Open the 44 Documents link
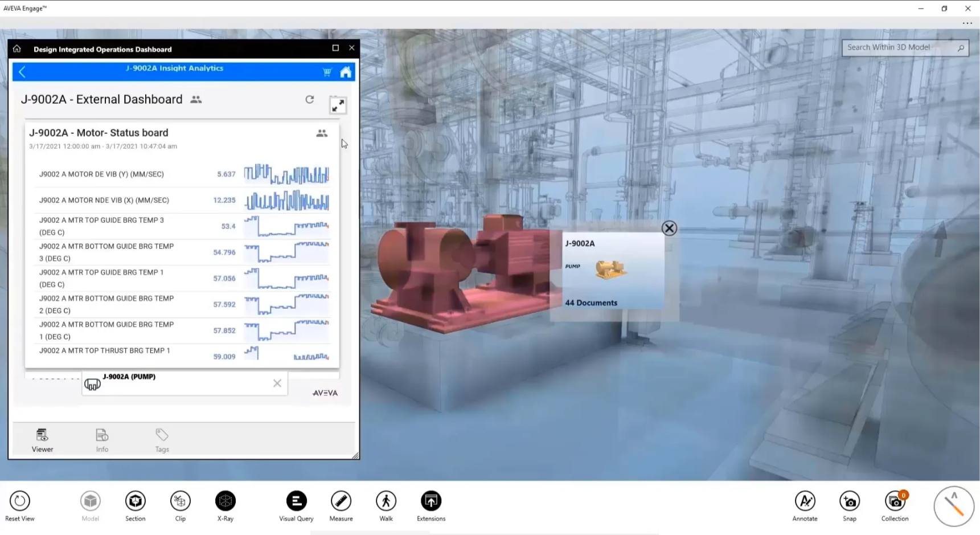Viewport: 980px width, 535px height. [591, 303]
